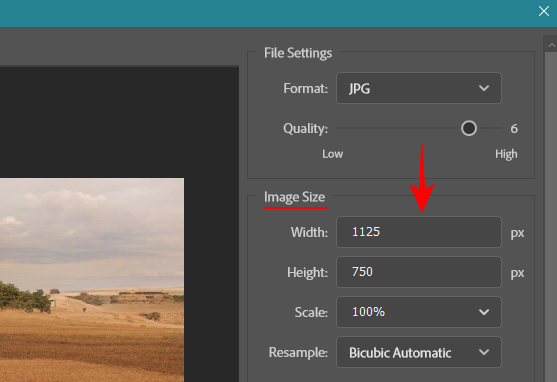Click the 'Format:' label
The image size is (557, 382).
(305, 88)
